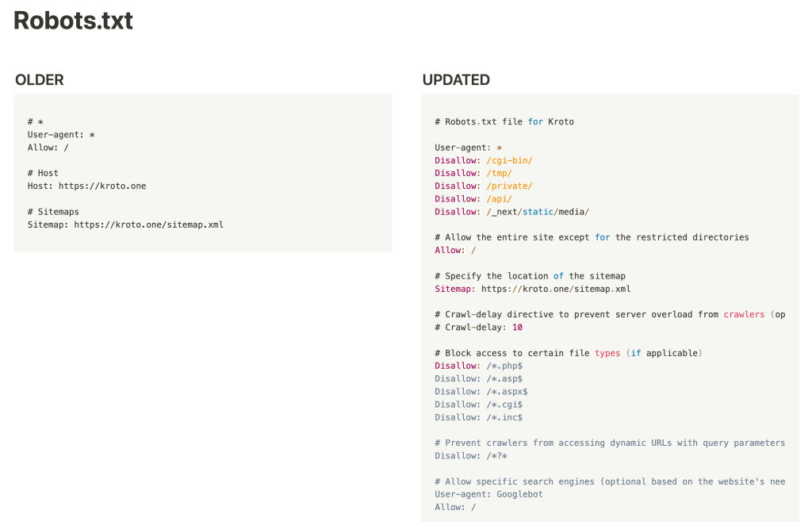
Task: Click the 'Disallow: /_next/static/media/' line
Action: 511,212
